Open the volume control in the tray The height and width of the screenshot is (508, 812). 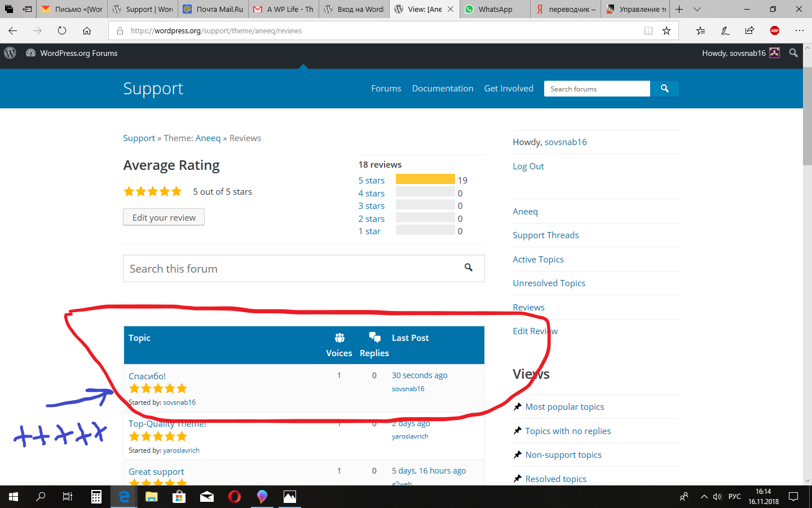pyautogui.click(x=717, y=497)
